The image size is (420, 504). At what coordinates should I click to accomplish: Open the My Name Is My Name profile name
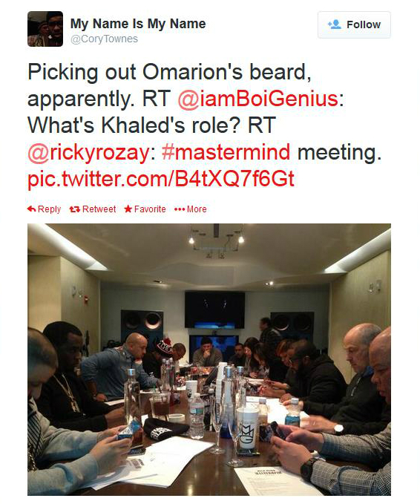[138, 24]
